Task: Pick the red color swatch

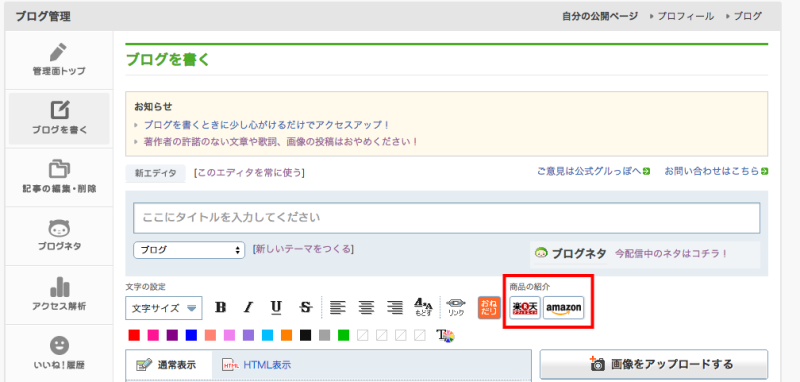Action: pyautogui.click(x=134, y=335)
